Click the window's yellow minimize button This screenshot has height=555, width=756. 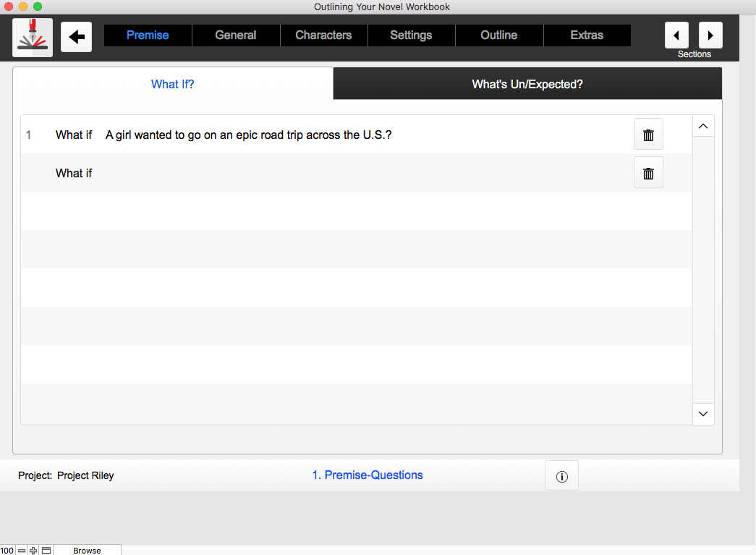(x=22, y=7)
